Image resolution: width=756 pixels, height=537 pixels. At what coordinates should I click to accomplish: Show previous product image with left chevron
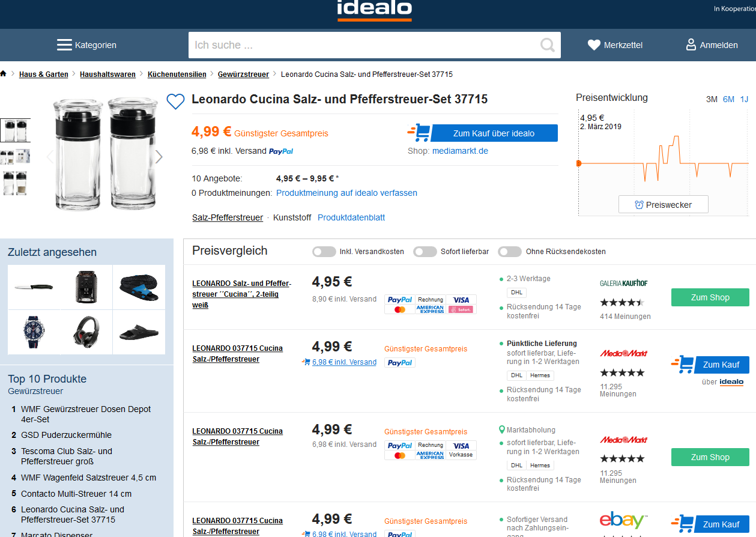coord(50,157)
